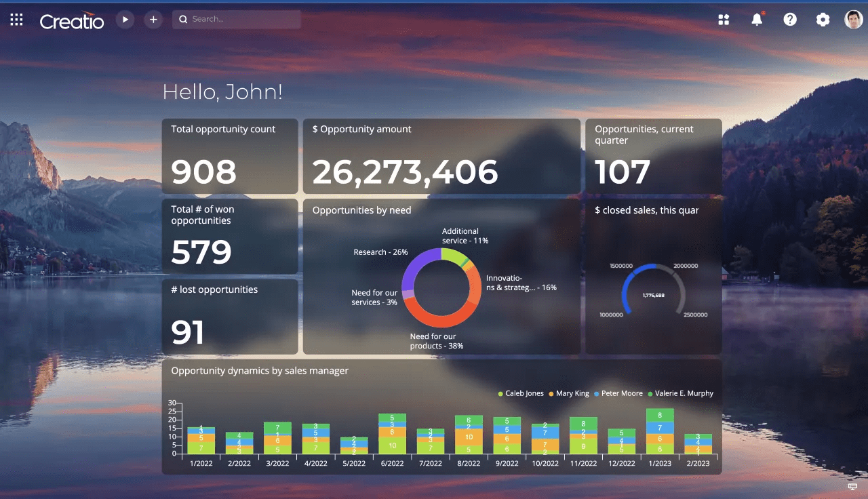The width and height of the screenshot is (868, 499).
Task: Click the plus quick-add button
Action: click(153, 20)
